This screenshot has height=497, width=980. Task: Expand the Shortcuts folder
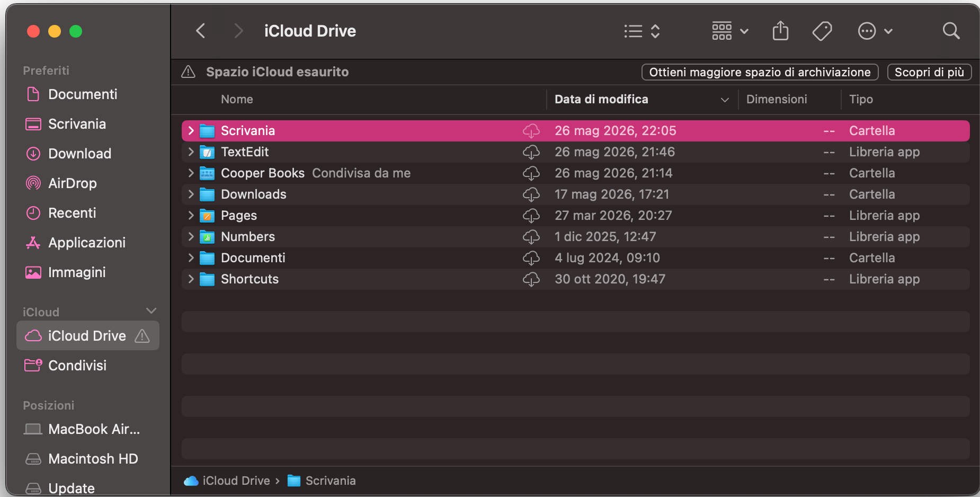pyautogui.click(x=191, y=279)
